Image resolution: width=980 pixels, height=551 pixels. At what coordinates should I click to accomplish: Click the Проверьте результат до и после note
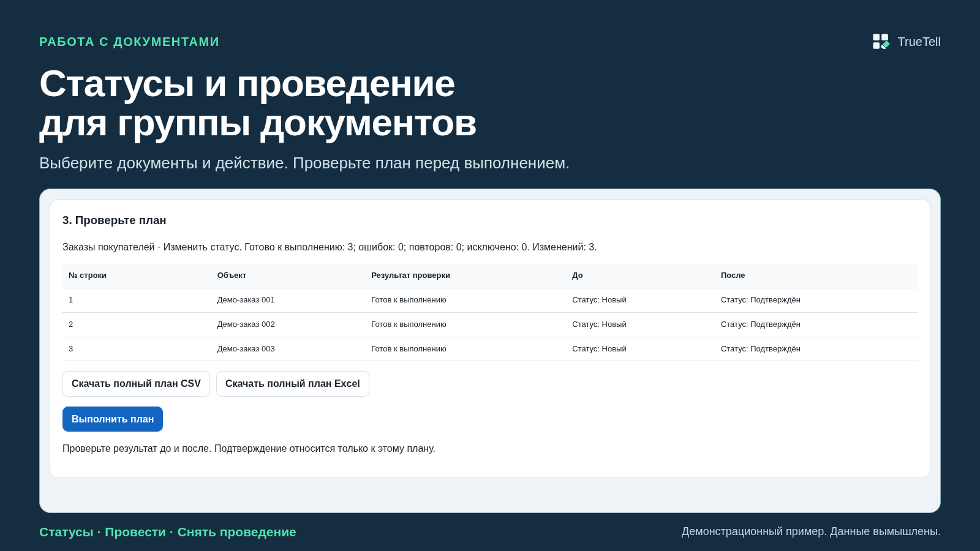[x=249, y=449]
